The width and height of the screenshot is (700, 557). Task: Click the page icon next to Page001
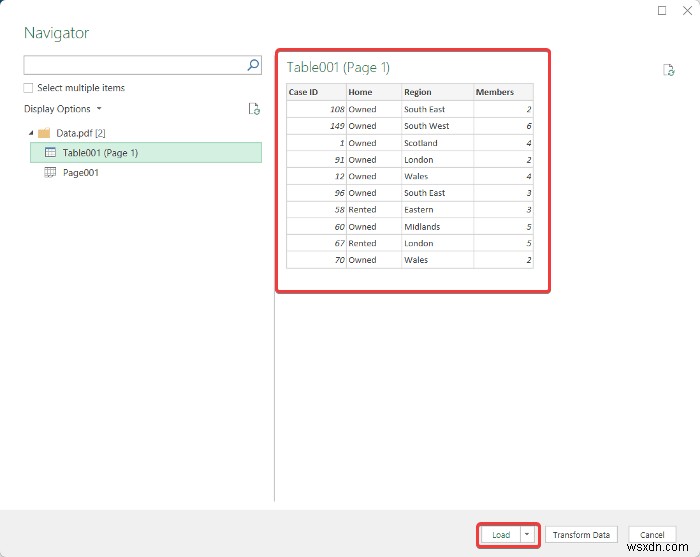pyautogui.click(x=50, y=172)
